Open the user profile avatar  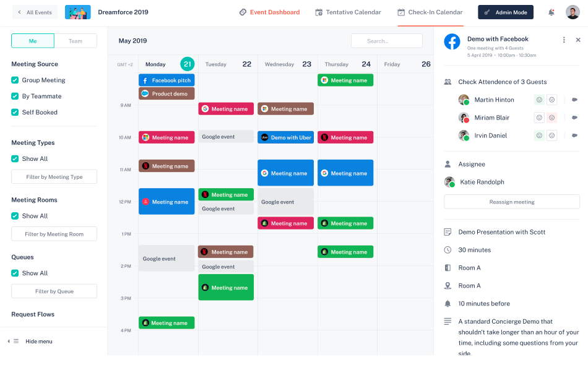(x=573, y=12)
